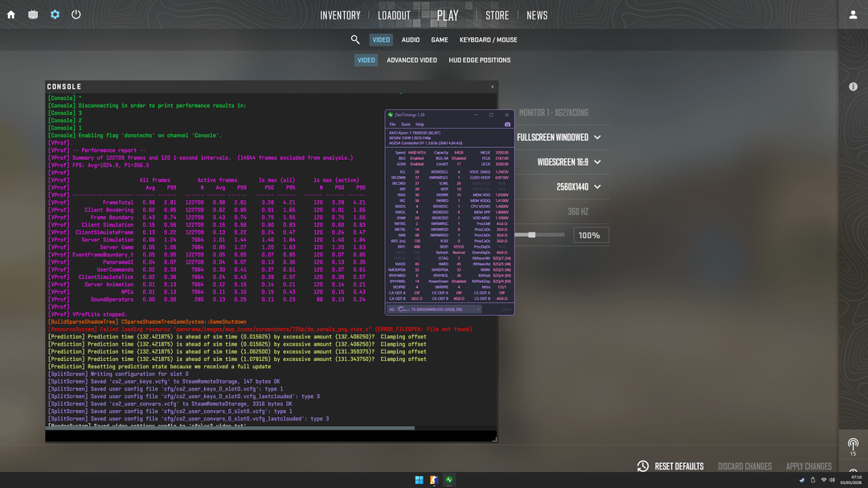Open the watch TV icon
Image resolution: width=868 pixels, height=488 pixels.
click(33, 15)
